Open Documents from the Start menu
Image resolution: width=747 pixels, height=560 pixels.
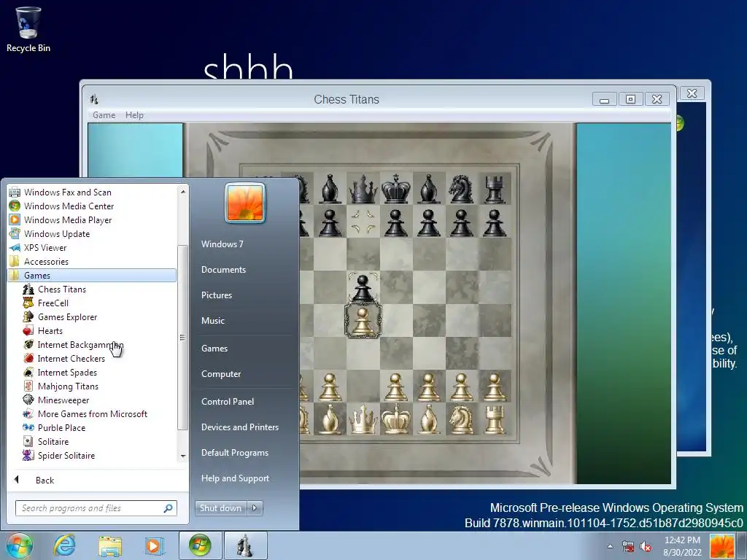[223, 270]
